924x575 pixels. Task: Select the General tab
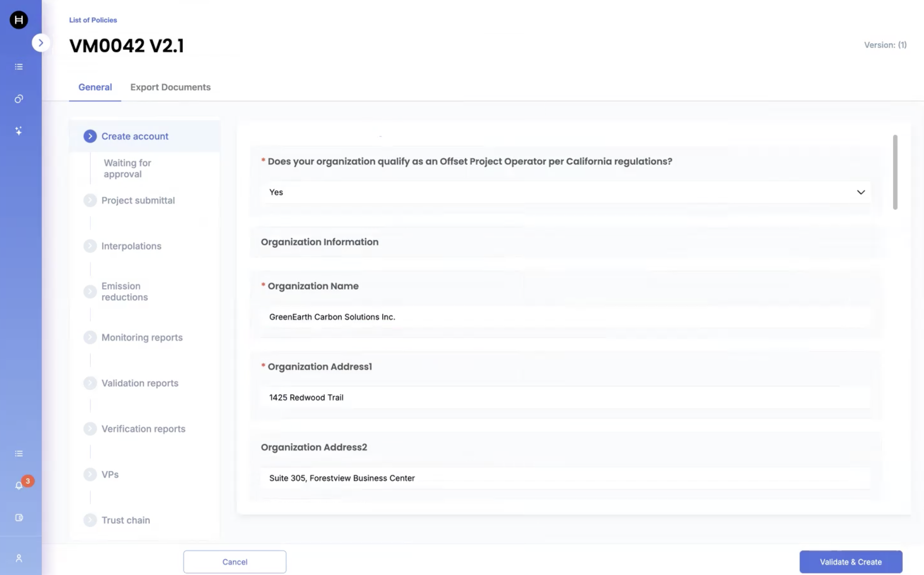[x=95, y=87]
